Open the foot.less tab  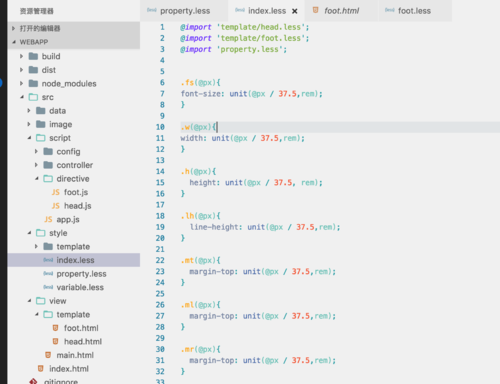[415, 11]
